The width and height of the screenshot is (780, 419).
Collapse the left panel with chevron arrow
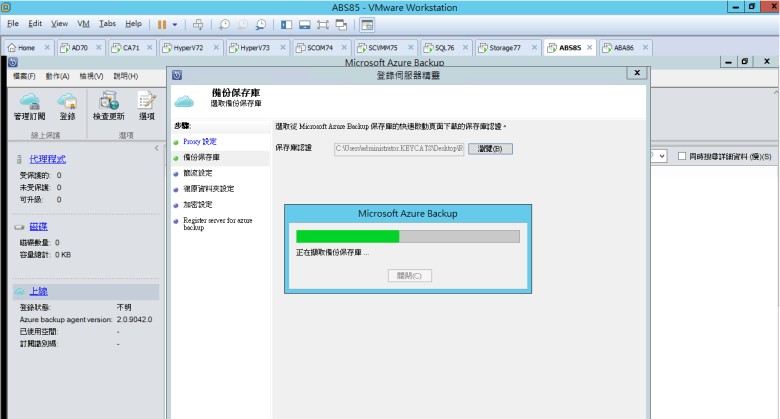pos(156,148)
